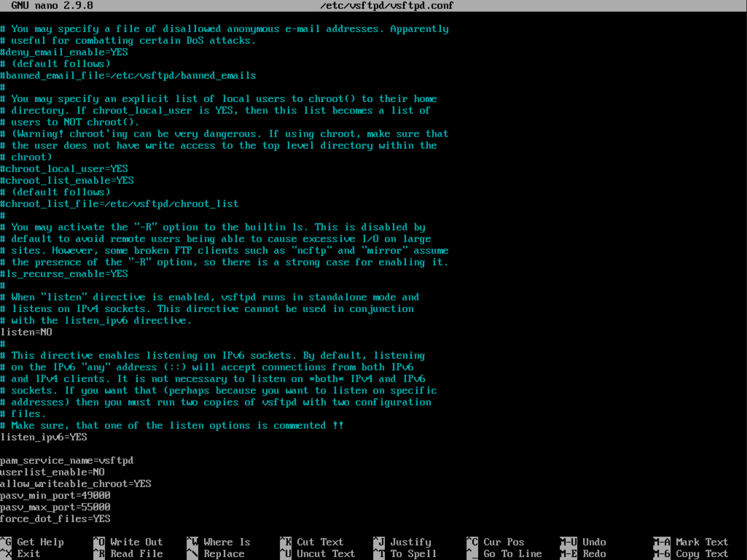The image size is (747, 560).
Task: Place cursor on allow_writeable_chroot=YES line
Action: pos(76,484)
